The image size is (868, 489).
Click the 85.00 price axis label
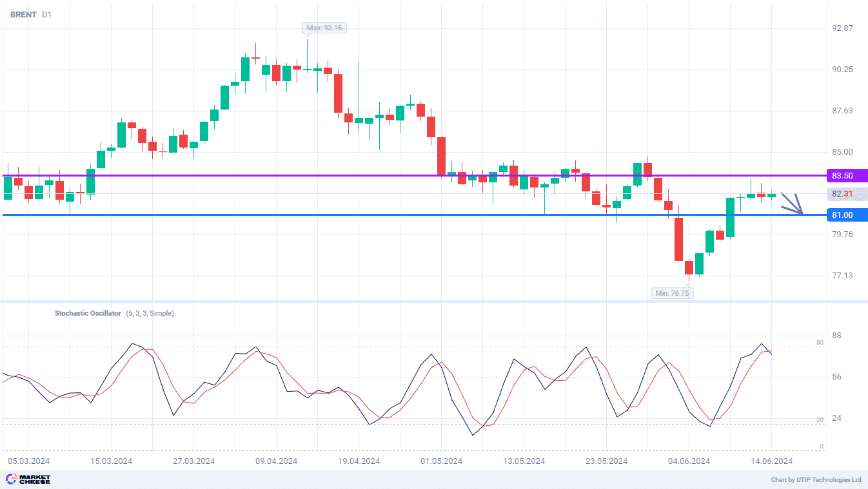[x=842, y=152]
